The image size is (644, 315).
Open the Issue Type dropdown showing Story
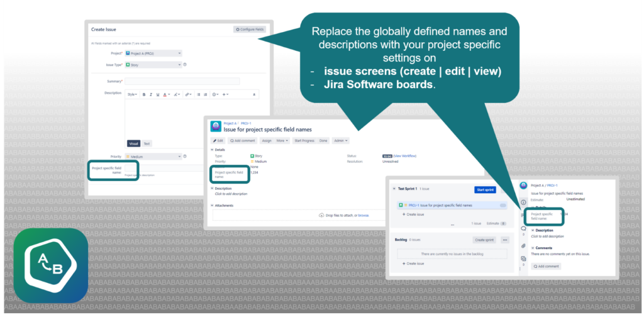153,65
